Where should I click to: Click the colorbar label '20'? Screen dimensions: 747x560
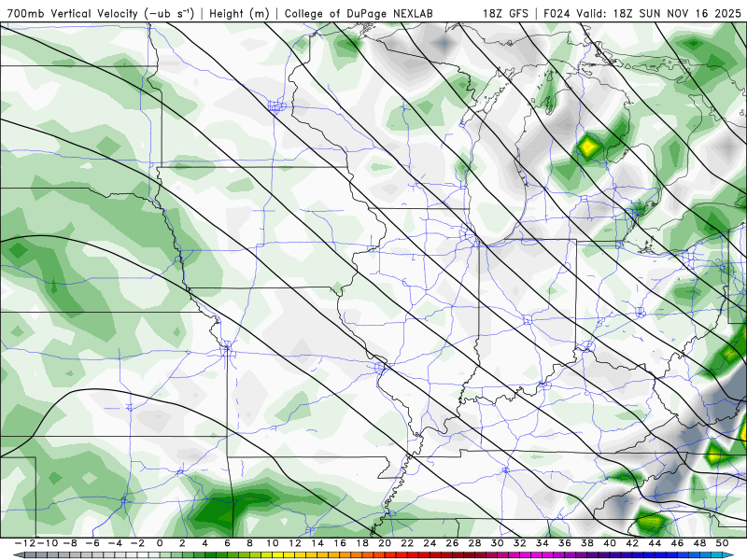385,543
